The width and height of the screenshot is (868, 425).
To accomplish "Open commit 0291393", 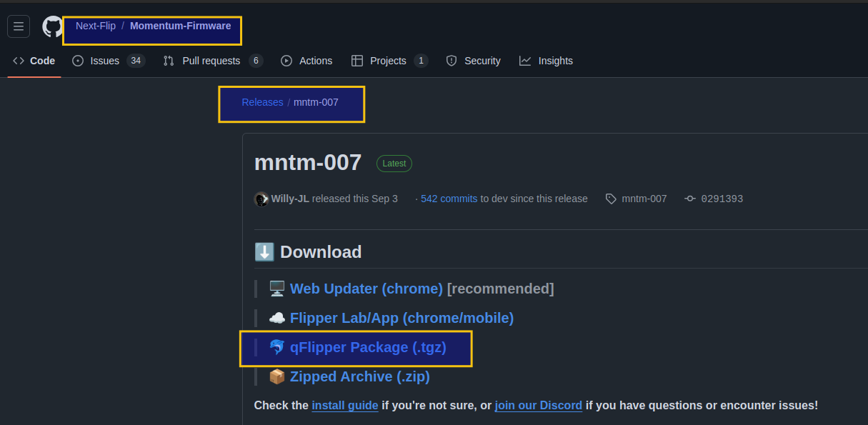I will click(x=722, y=199).
